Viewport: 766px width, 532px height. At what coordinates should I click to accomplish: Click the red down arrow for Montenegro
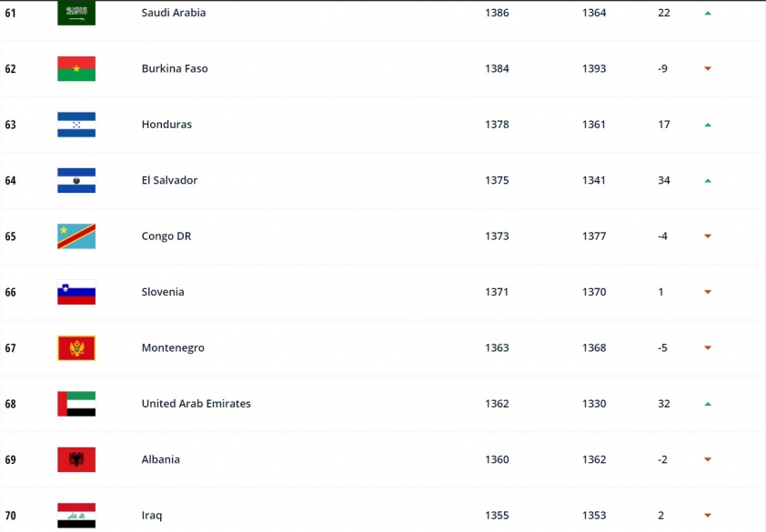click(708, 348)
